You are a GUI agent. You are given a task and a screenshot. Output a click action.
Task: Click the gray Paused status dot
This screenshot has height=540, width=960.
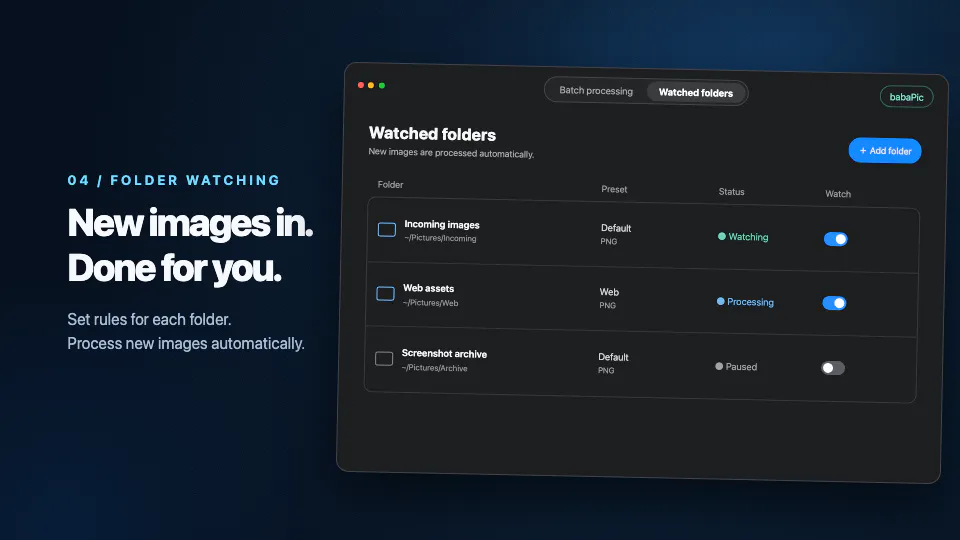pos(719,366)
